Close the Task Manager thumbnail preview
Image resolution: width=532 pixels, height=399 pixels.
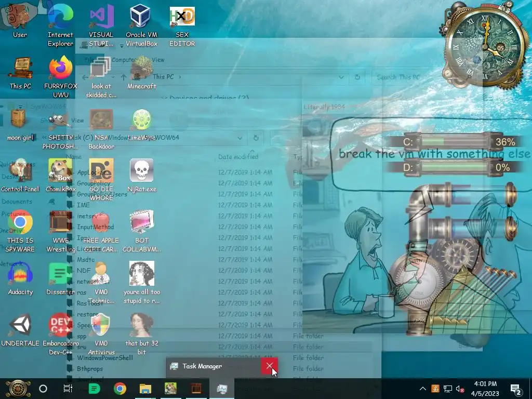click(x=270, y=366)
